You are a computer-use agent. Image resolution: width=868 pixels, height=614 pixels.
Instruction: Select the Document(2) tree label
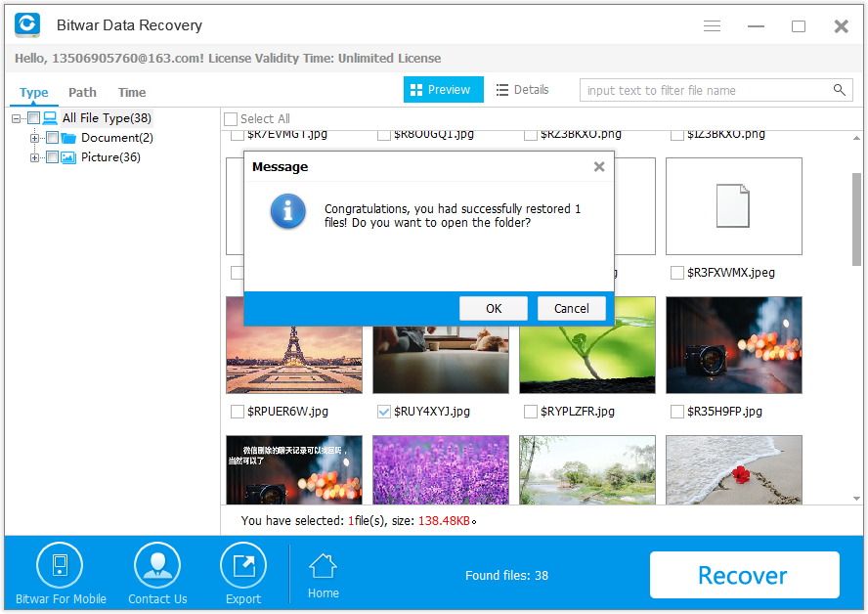pyautogui.click(x=117, y=137)
